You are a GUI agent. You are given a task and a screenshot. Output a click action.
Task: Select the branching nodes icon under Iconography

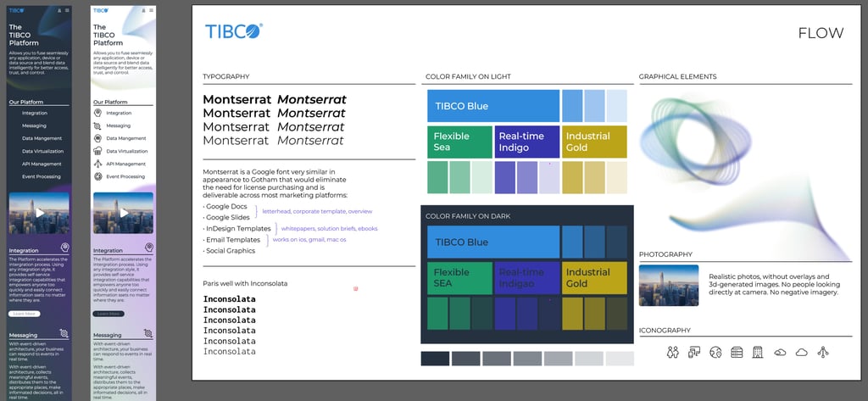[823, 352]
